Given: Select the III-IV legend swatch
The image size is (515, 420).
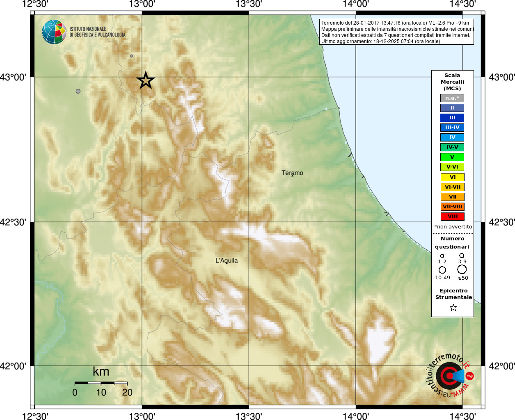Looking at the screenshot, I should coord(452,128).
